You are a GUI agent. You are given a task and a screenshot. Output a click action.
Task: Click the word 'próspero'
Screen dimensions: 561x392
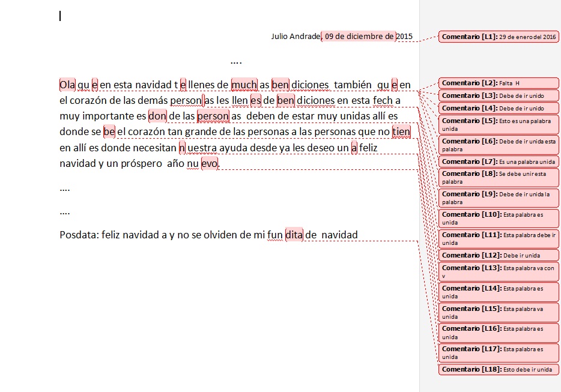tap(141, 163)
